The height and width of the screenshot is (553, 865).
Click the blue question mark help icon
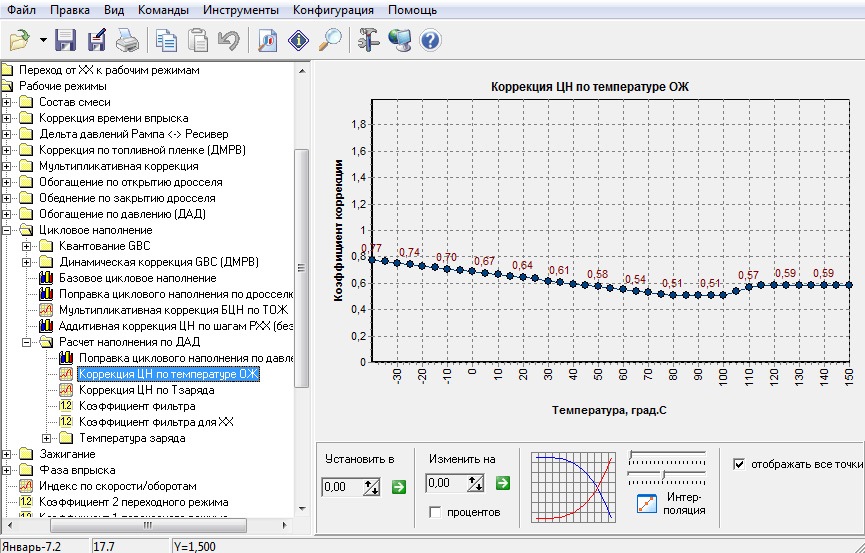430,40
